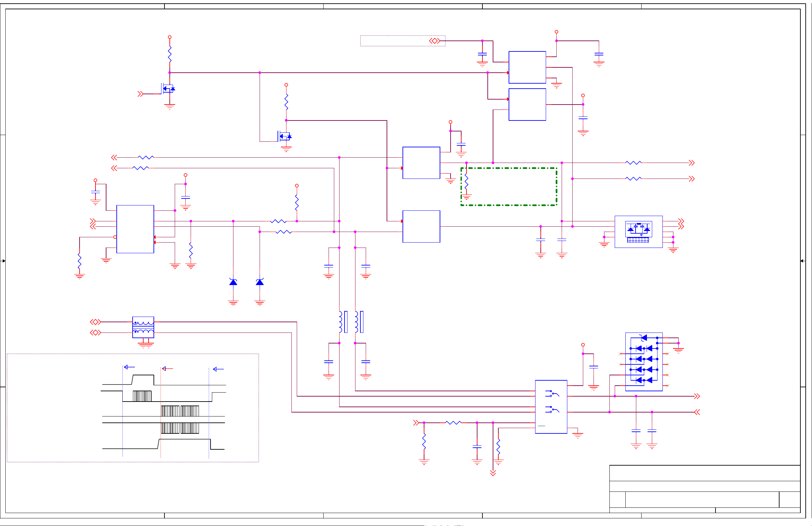Click the title block in the sheet corner
This screenshot has height=526, width=812.
coord(705,489)
